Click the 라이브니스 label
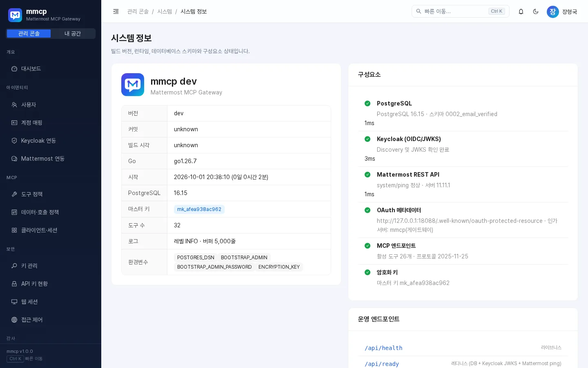Screen dimensions: 588x368 pyautogui.click(x=551, y=348)
